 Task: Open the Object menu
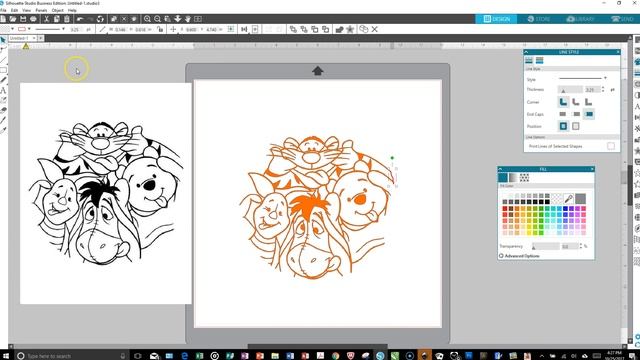(58, 10)
